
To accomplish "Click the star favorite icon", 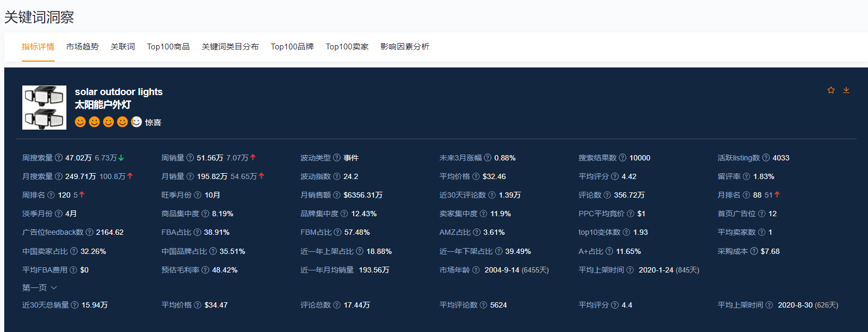I will coord(831,90).
